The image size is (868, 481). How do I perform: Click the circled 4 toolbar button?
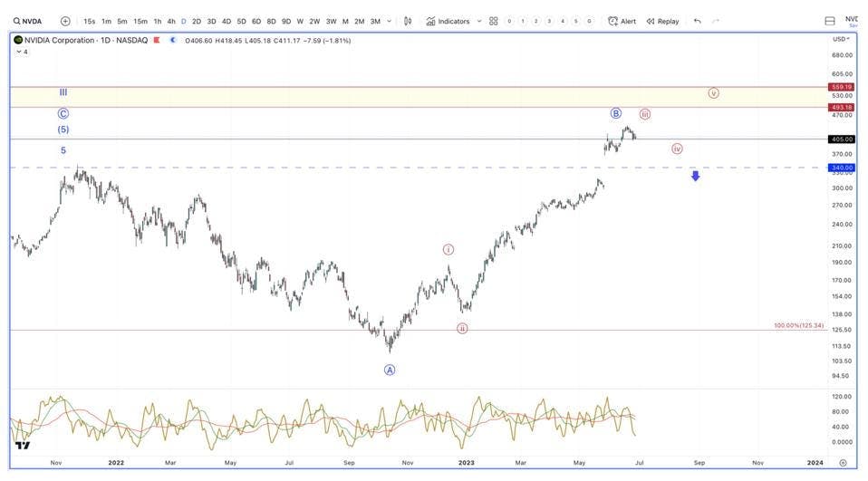click(x=563, y=21)
